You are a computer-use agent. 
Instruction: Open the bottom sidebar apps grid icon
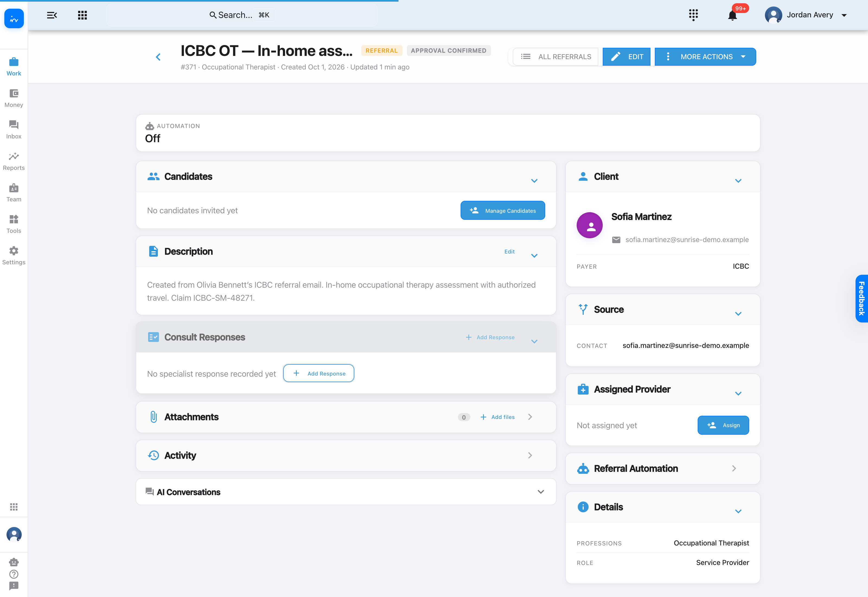pyautogui.click(x=14, y=507)
